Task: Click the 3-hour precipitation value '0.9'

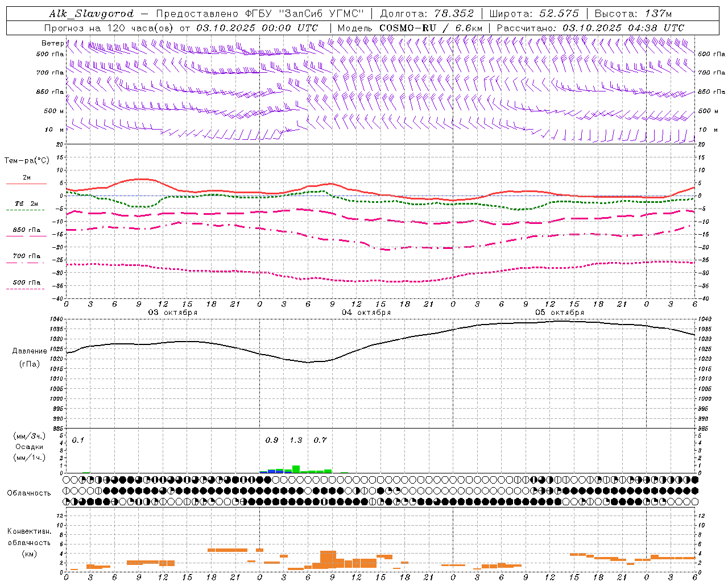Action: [272, 440]
